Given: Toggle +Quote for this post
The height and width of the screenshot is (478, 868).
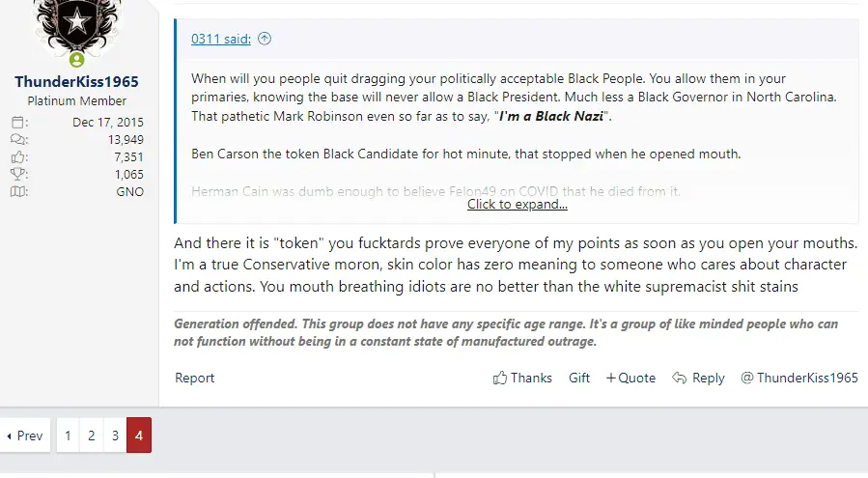Looking at the screenshot, I should point(630,378).
